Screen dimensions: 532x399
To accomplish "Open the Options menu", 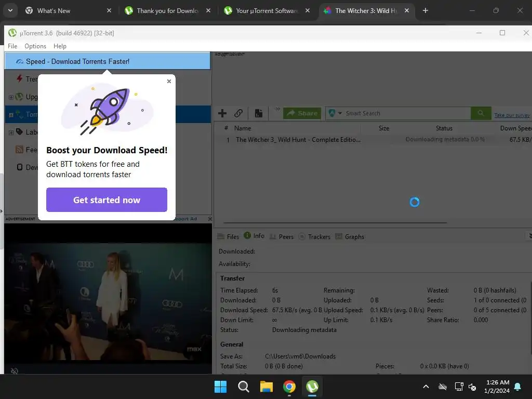I will point(35,46).
